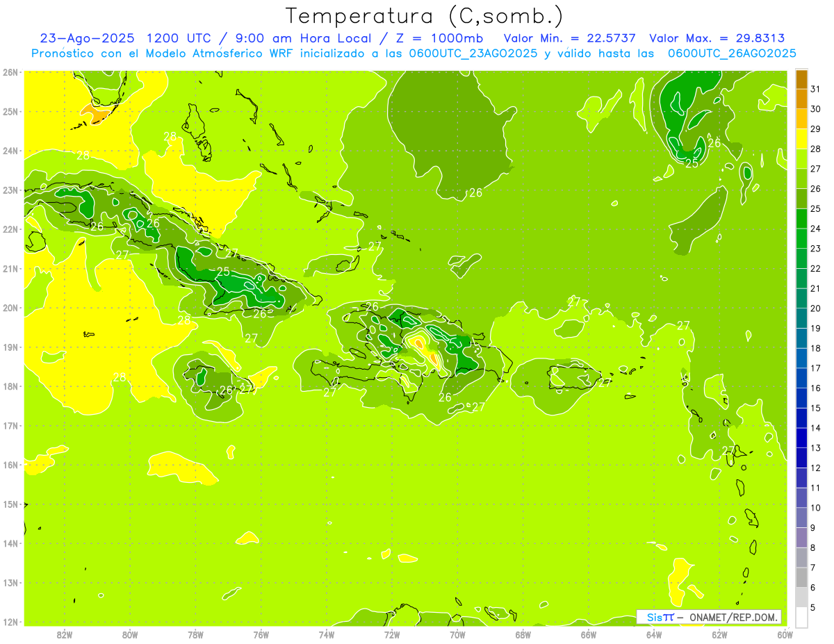Image resolution: width=834 pixels, height=644 pixels.
Task: Click the "13N" latitude axis label
Action: pyautogui.click(x=10, y=582)
